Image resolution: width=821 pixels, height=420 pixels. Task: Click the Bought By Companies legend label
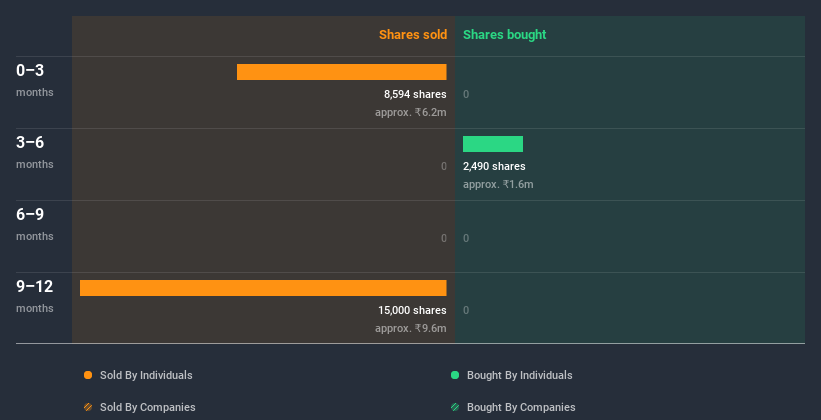coord(521,407)
